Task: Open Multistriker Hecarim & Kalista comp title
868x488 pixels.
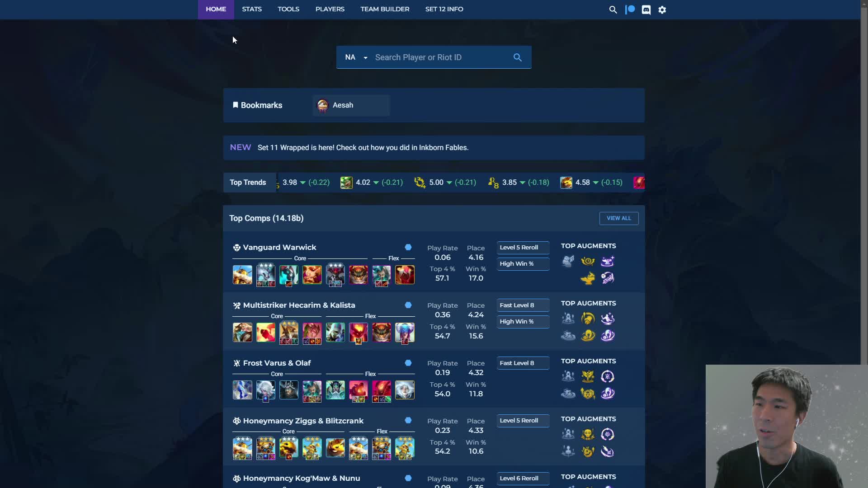Action: point(299,305)
